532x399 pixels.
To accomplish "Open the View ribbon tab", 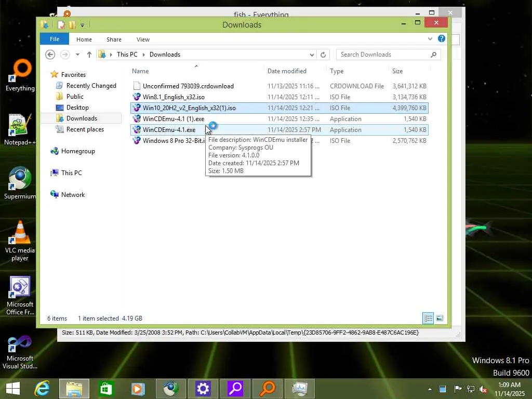I will [x=143, y=39].
